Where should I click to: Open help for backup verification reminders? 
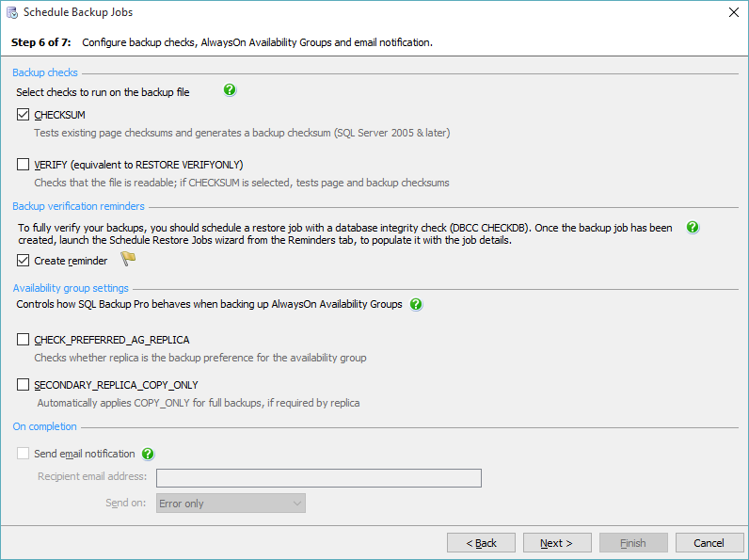coord(693,228)
